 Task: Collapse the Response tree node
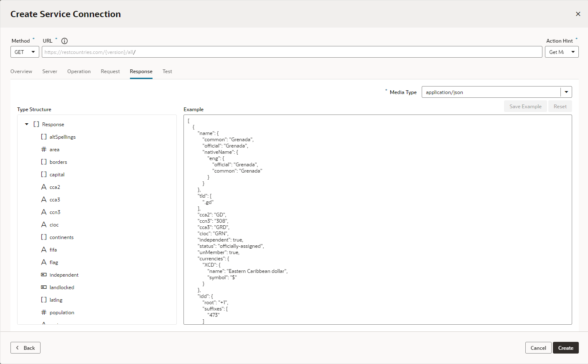pyautogui.click(x=27, y=124)
